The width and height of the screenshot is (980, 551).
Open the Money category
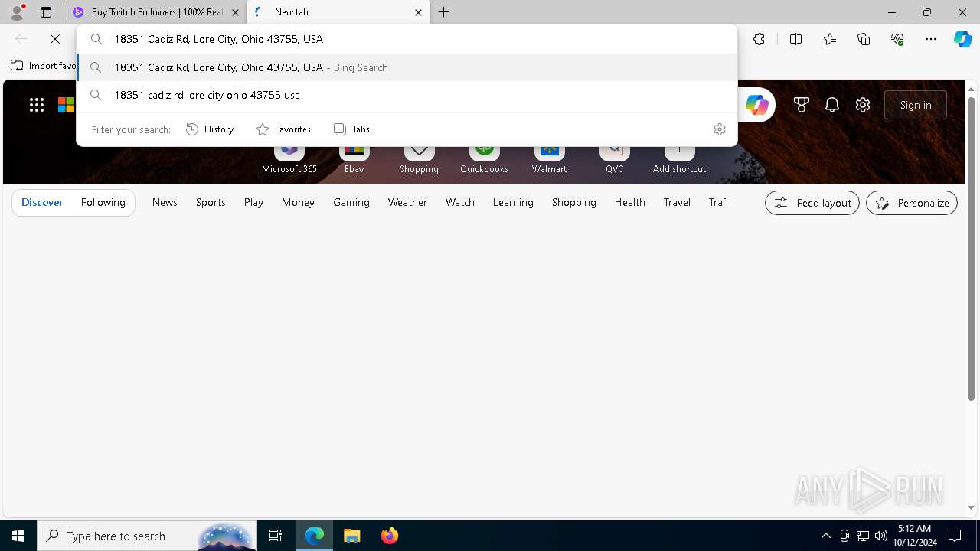point(298,203)
